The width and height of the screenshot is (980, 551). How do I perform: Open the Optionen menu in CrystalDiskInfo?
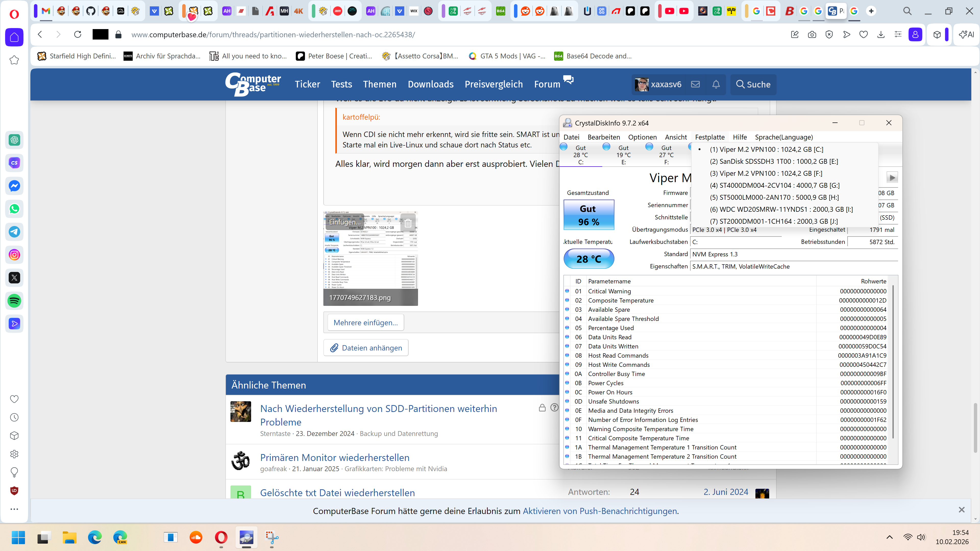coord(642,137)
